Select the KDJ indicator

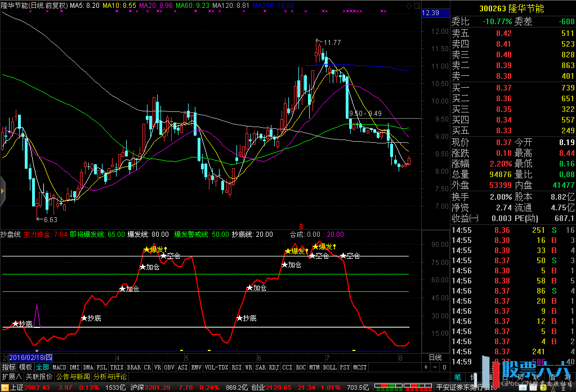pyautogui.click(x=274, y=367)
